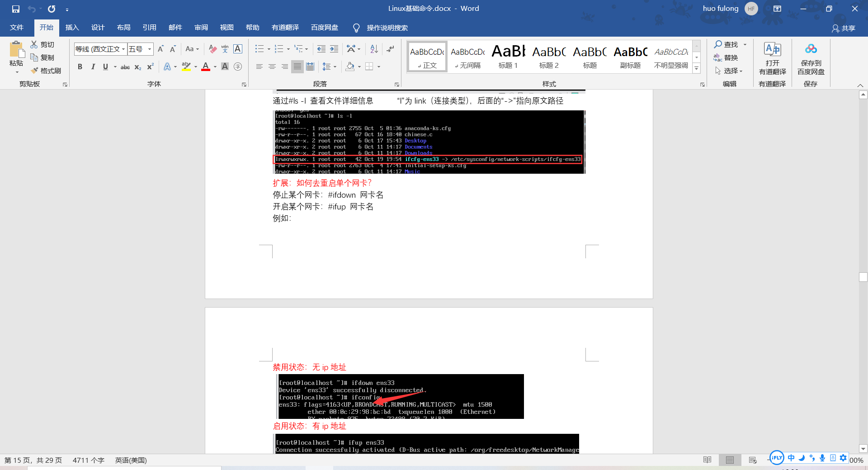Apply superscript formatting
Viewport: 868px width, 470px height.
[151, 67]
